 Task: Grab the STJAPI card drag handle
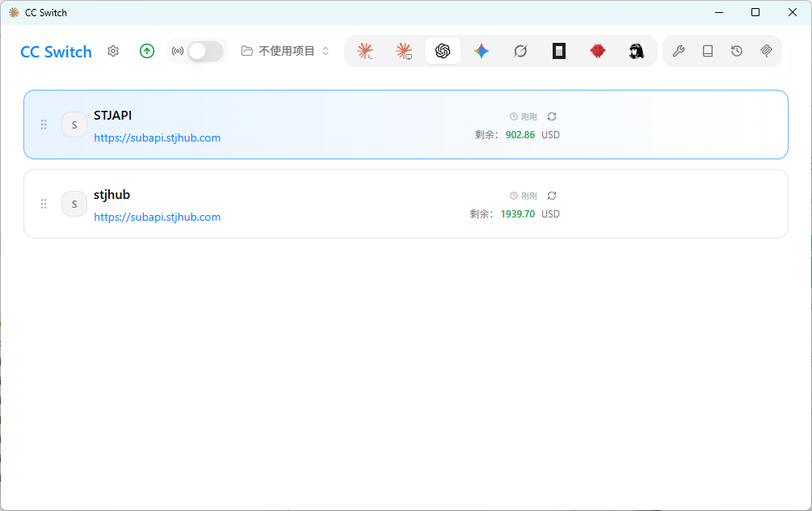click(44, 125)
